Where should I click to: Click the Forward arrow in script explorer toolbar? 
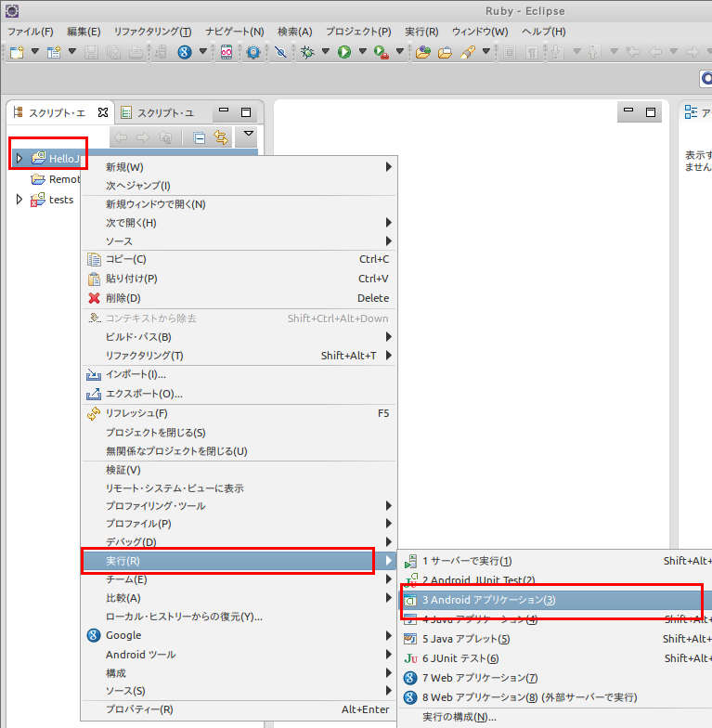[x=143, y=137]
